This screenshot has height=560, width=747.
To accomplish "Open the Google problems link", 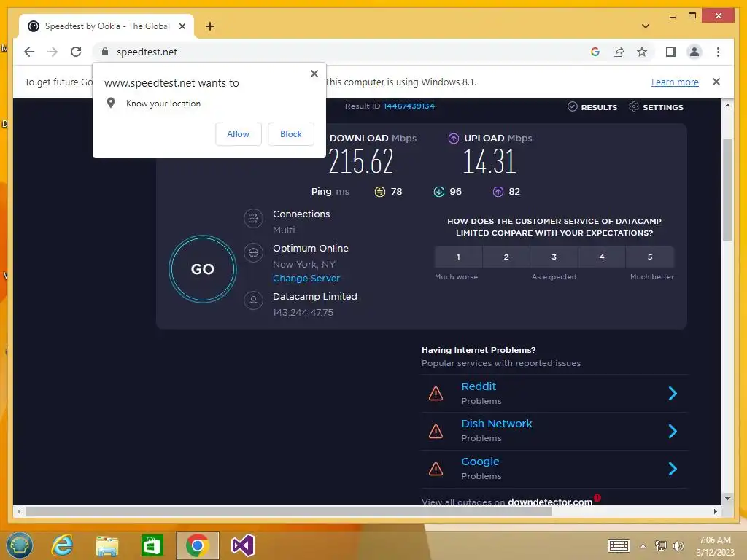I will 480,462.
